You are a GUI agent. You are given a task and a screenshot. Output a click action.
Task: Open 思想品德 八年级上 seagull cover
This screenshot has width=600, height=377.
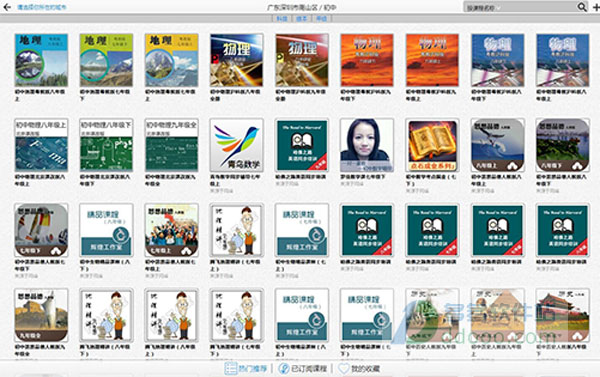tap(497, 145)
